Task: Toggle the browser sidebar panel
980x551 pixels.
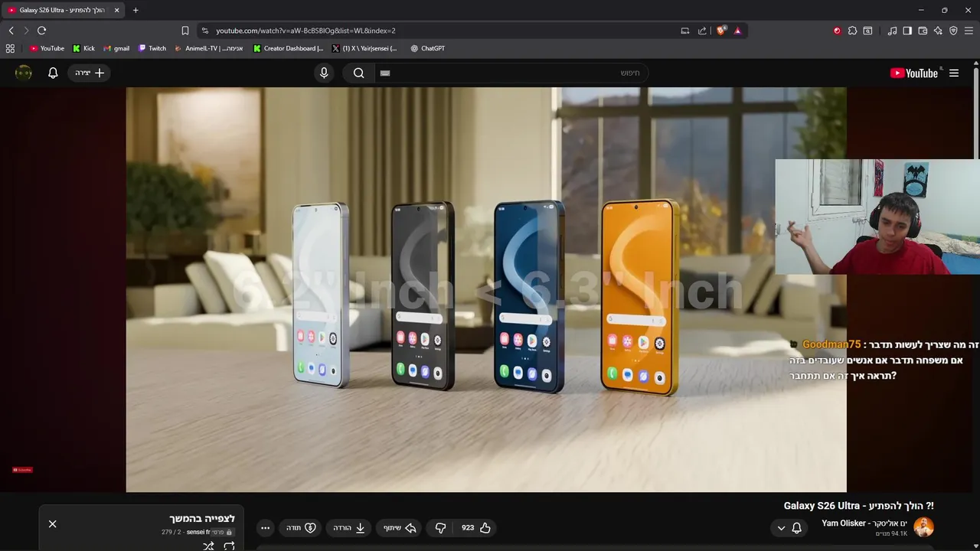Action: click(907, 31)
